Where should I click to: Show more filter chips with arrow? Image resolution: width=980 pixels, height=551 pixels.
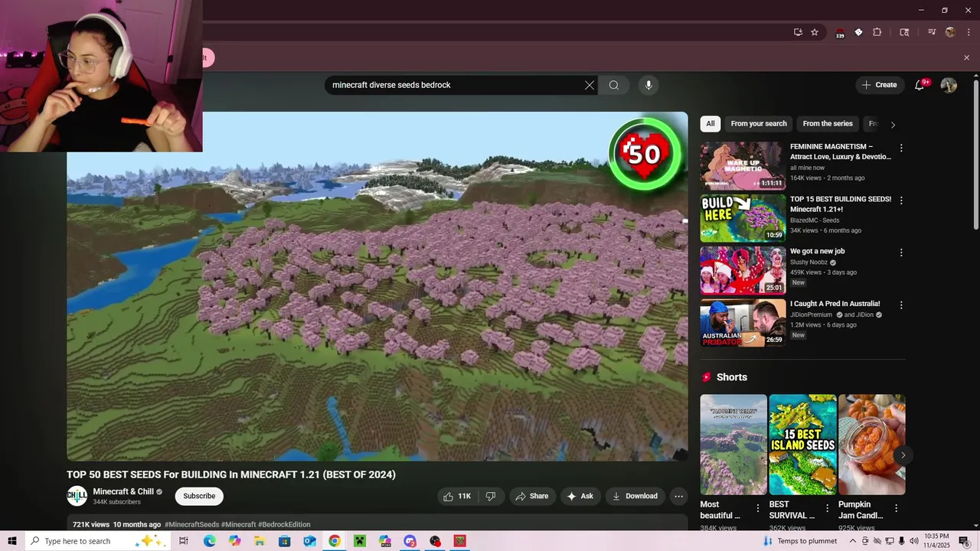pyautogui.click(x=893, y=124)
